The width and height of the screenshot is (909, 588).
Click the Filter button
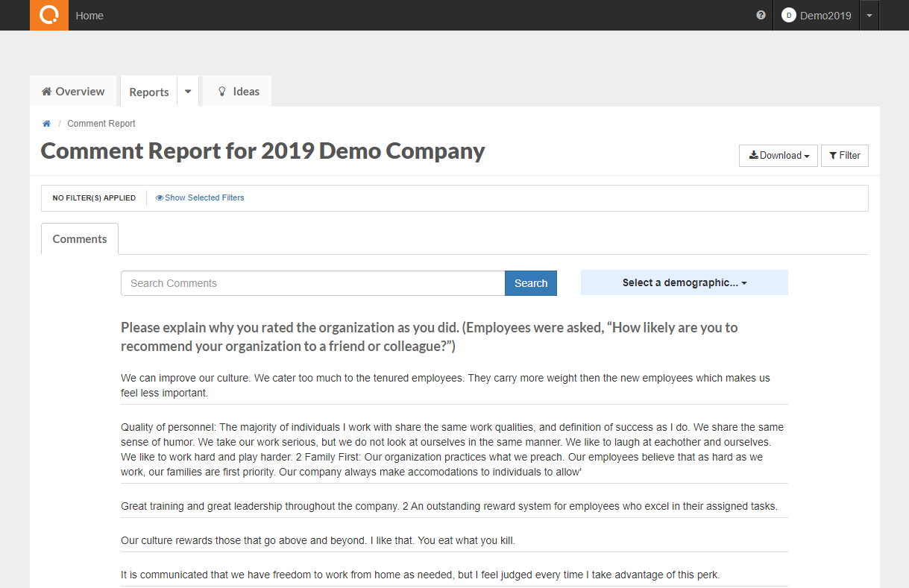(x=844, y=156)
